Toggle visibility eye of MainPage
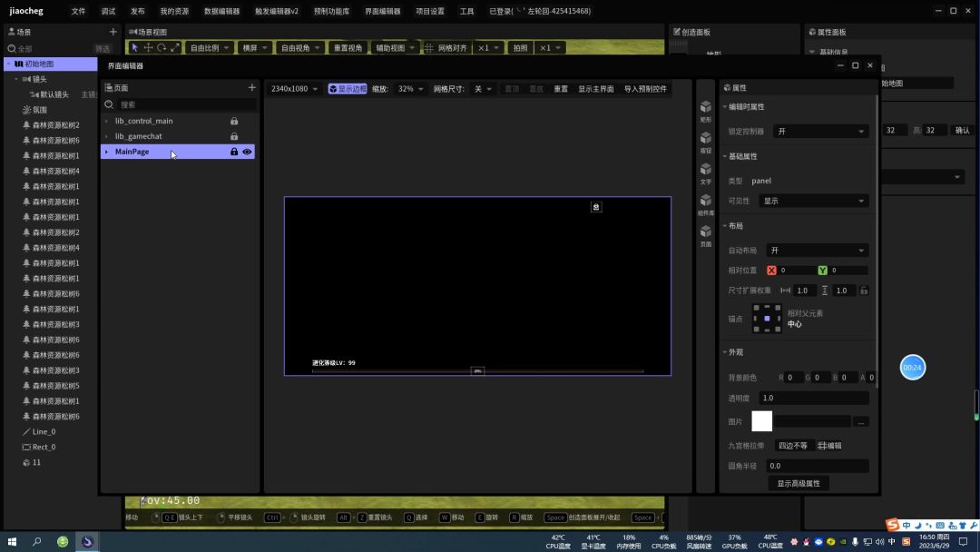 click(x=247, y=152)
